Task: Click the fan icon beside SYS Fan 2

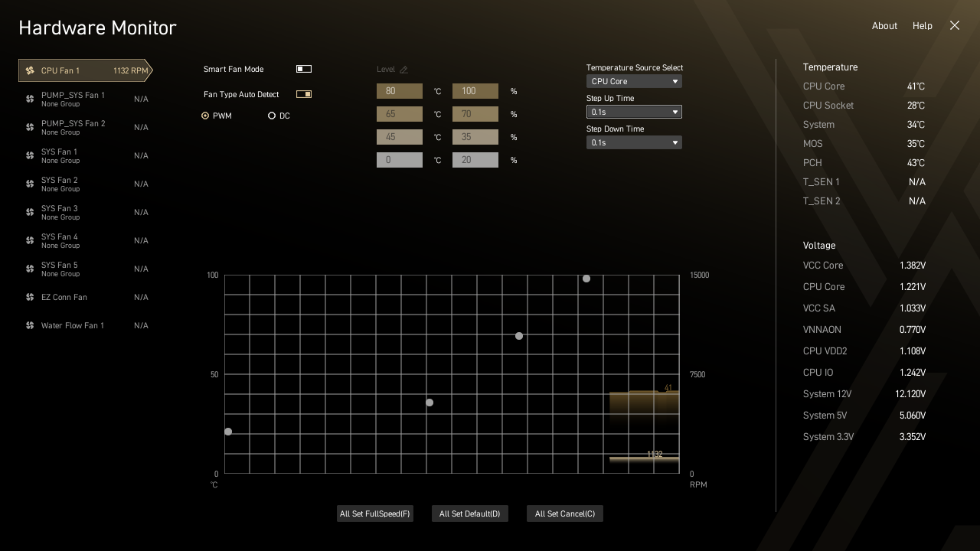Action: pos(29,184)
